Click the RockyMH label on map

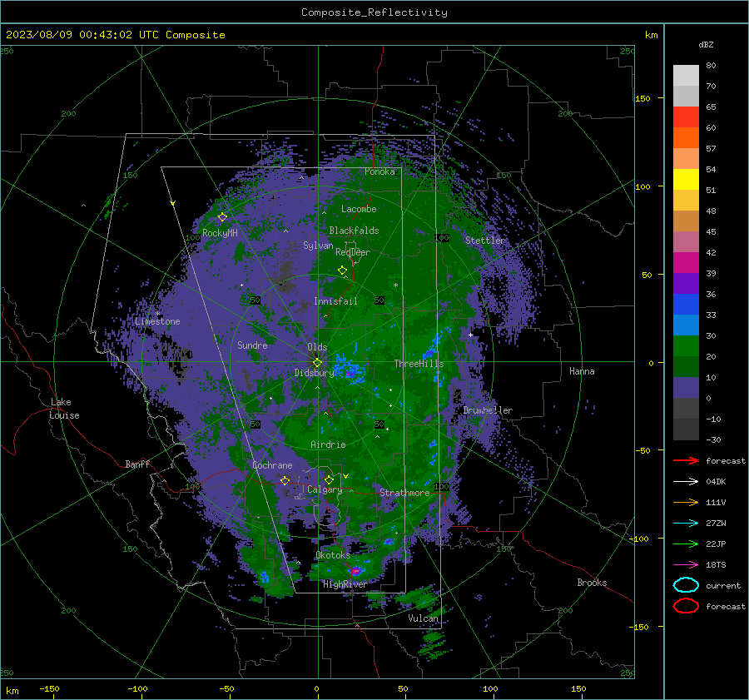pyautogui.click(x=220, y=233)
